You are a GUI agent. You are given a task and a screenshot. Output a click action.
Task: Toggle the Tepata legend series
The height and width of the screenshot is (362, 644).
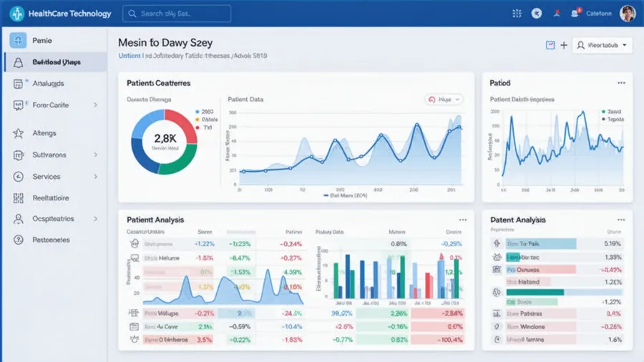click(613, 119)
